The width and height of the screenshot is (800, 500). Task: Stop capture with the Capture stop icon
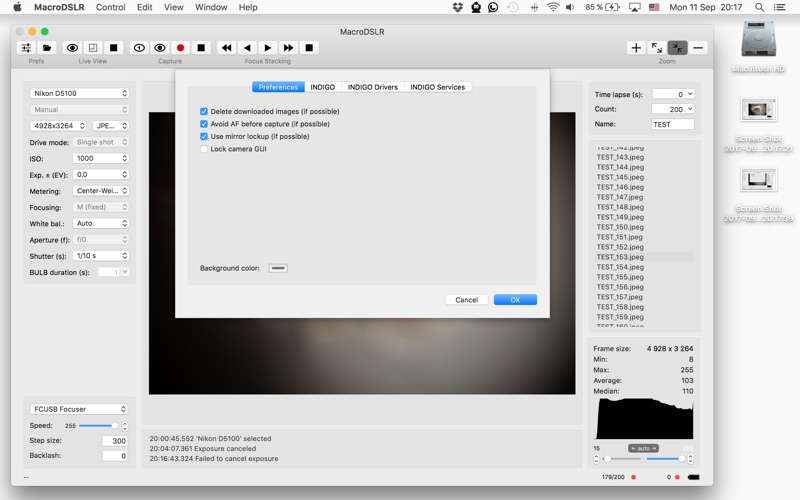[x=201, y=48]
